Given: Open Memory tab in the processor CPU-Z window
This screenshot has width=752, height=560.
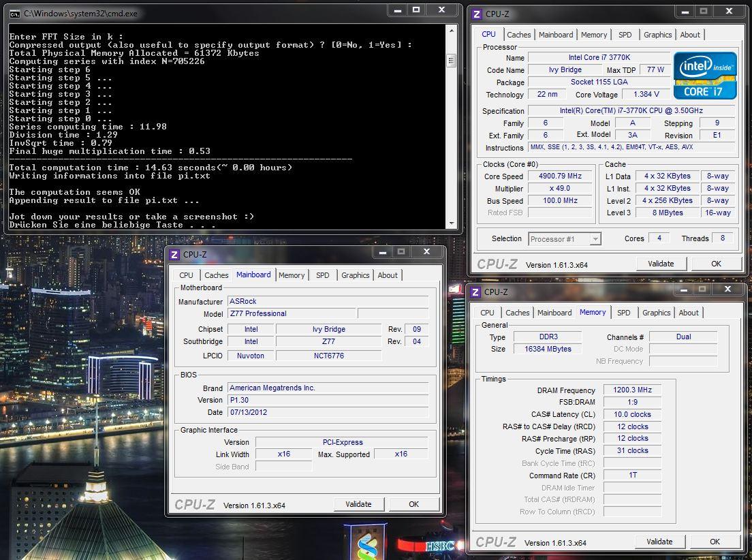Looking at the screenshot, I should point(594,35).
